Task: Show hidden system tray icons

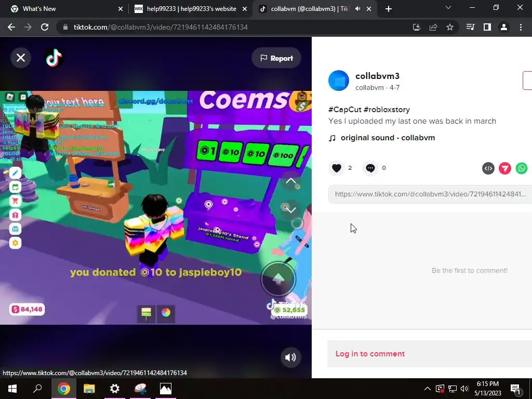Action: (428, 389)
